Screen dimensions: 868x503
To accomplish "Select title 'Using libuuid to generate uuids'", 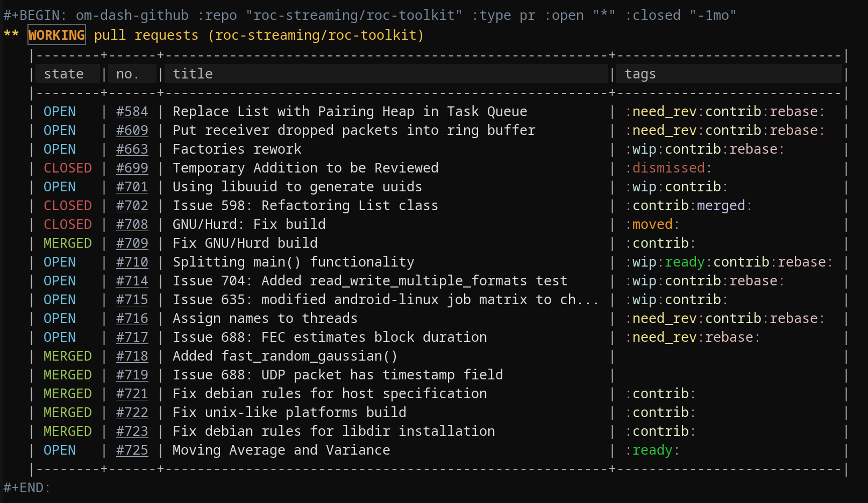I will (x=297, y=187).
